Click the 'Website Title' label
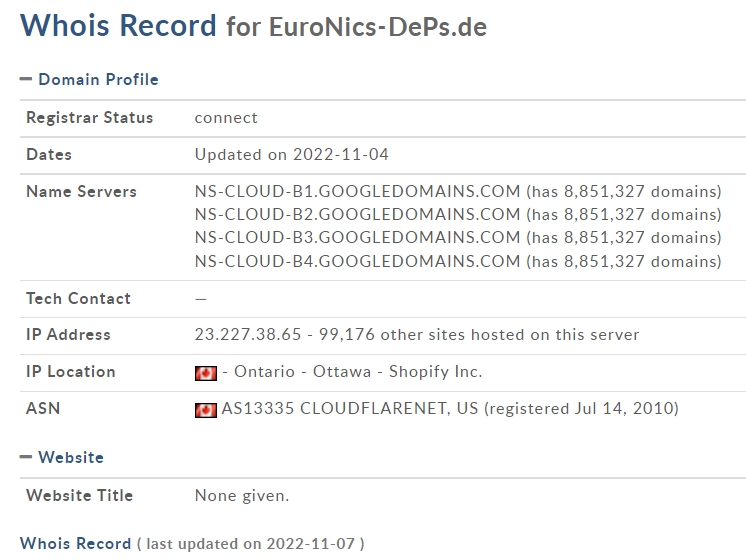Screen dimensions: 746x560 click(79, 495)
